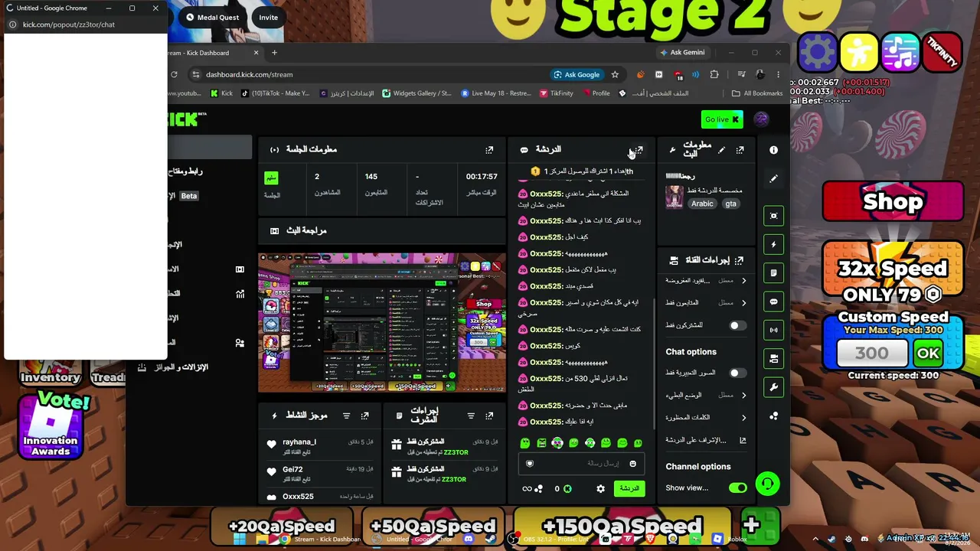Image resolution: width=980 pixels, height=551 pixels.
Task: Toggle the lightning activity widget in right sidebar
Action: (x=773, y=245)
